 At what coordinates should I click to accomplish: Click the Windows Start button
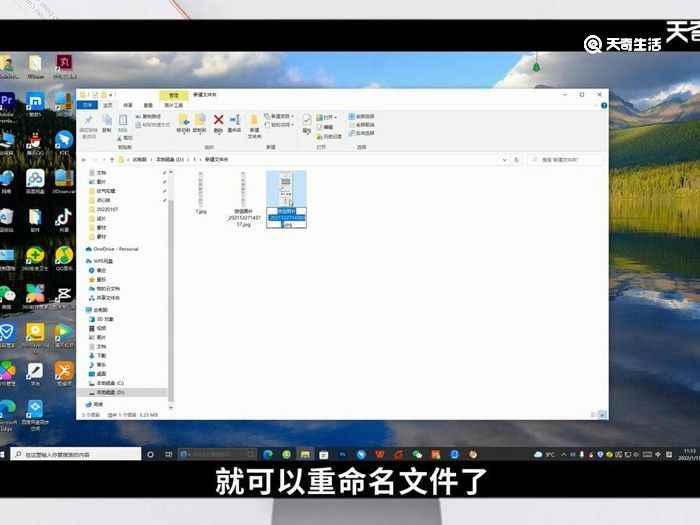point(2,454)
